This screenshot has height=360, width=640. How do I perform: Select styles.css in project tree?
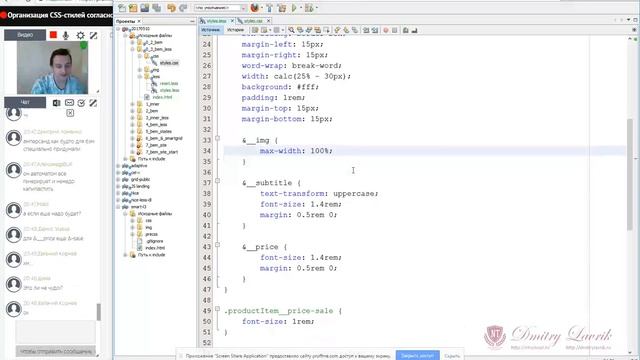click(169, 63)
